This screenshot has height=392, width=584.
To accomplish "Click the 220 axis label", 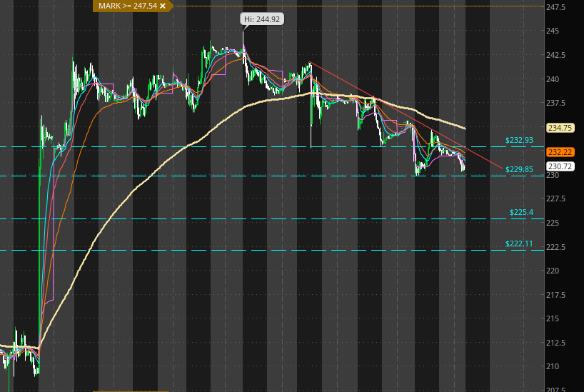I will coord(553,271).
